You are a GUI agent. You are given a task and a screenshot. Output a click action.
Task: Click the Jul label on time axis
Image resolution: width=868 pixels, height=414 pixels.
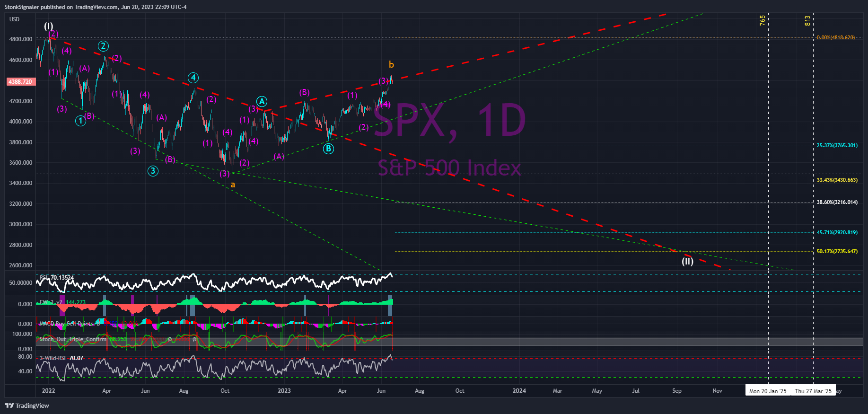[636, 391]
